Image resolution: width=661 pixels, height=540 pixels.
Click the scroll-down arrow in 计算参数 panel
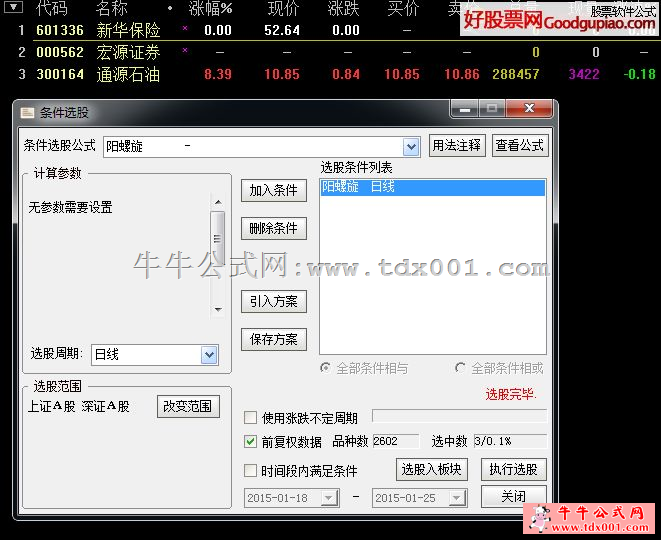[218, 309]
